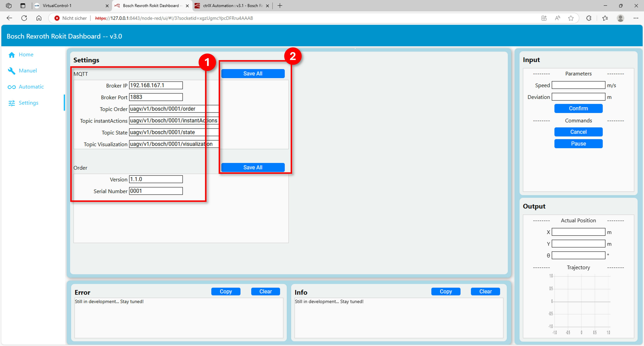Viewport: 644px width, 346px height.
Task: Open the browser three-dot menu
Action: [636, 18]
